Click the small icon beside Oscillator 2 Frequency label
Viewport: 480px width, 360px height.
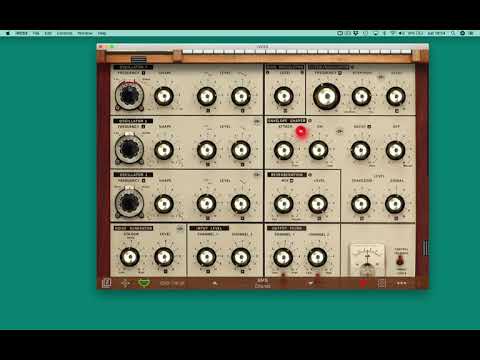[144, 127]
